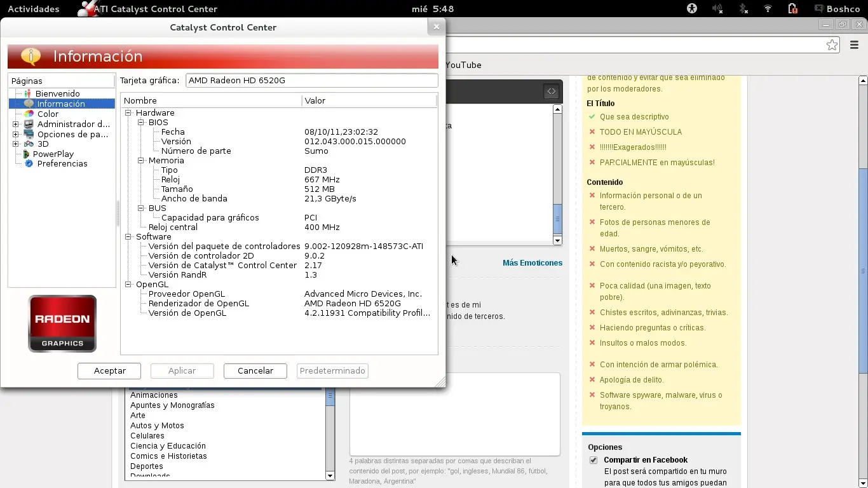Expand the Opciones de pantalla tree node
The height and width of the screenshot is (488, 868).
[16, 135]
